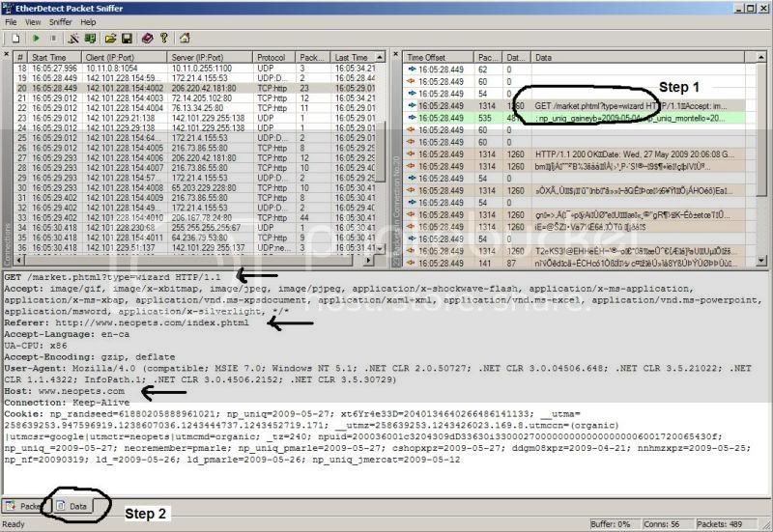This screenshot has width=773, height=532.
Task: Switch to the Data tab
Action: click(x=77, y=505)
